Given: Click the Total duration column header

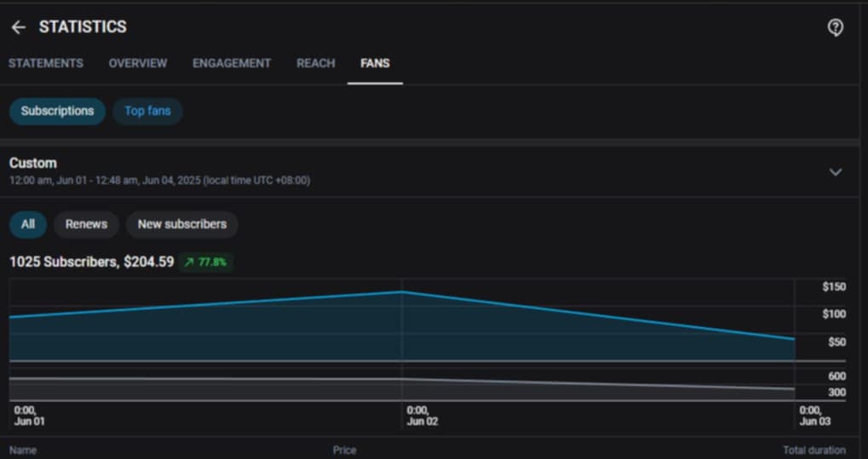Looking at the screenshot, I should click(x=813, y=450).
